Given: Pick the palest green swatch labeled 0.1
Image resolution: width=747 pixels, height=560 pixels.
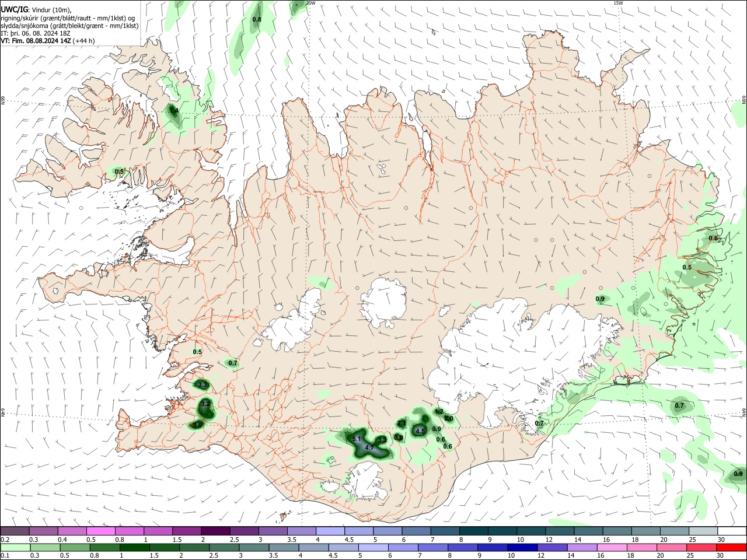Looking at the screenshot, I should pos(15,548).
